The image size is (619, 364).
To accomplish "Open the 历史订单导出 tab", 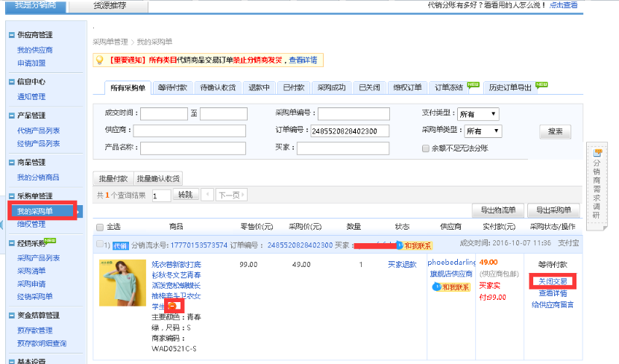I will (510, 87).
